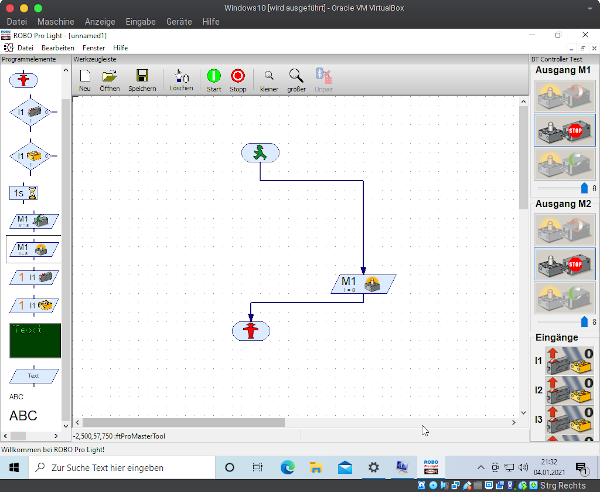This screenshot has height=492, width=600.
Task: Open the VirtualBox Geräte menu
Action: (x=179, y=22)
